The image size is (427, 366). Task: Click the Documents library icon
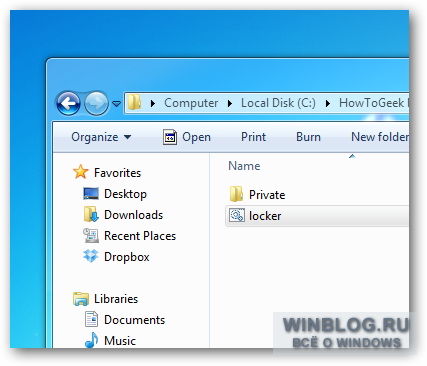(91, 319)
